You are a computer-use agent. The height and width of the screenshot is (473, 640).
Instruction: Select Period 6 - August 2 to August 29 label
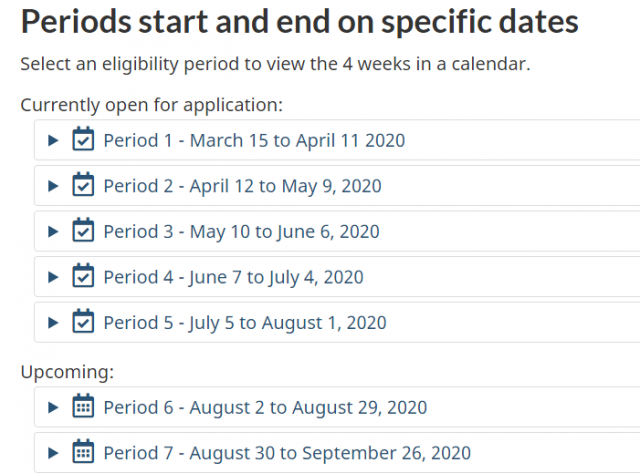point(265,408)
